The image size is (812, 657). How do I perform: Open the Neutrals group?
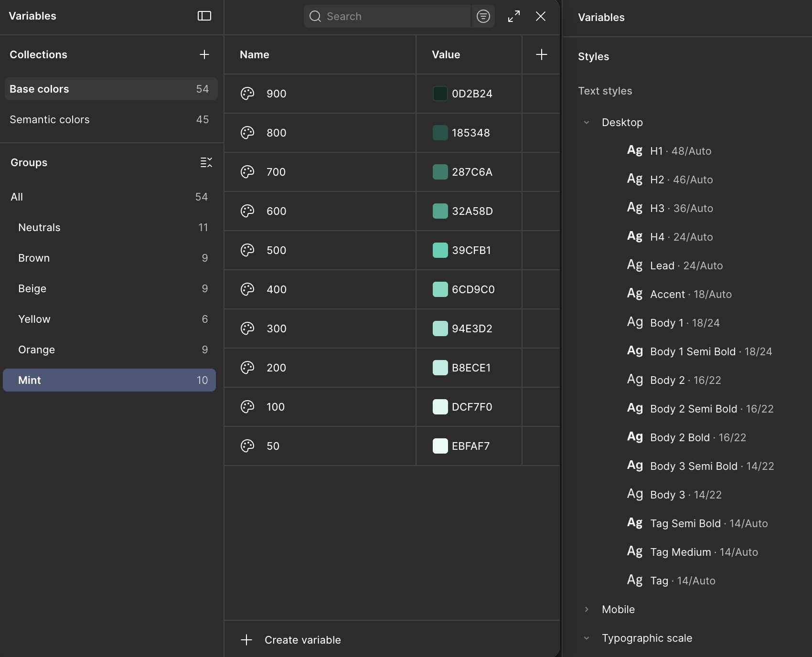coord(109,227)
